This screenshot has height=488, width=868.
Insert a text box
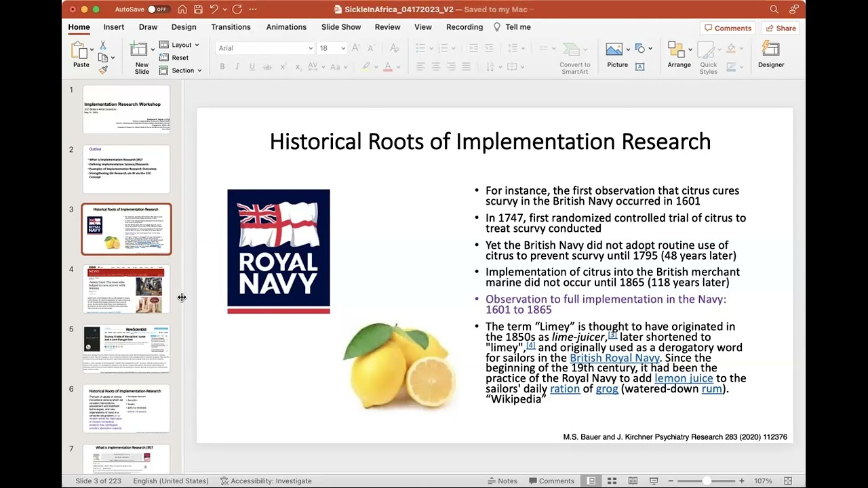(639, 66)
